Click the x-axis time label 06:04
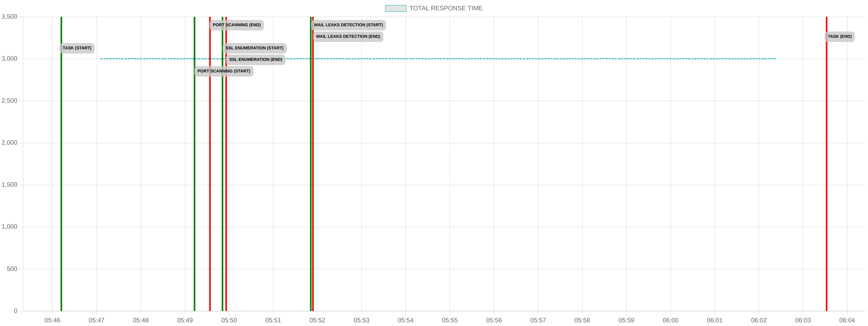 tap(847, 320)
